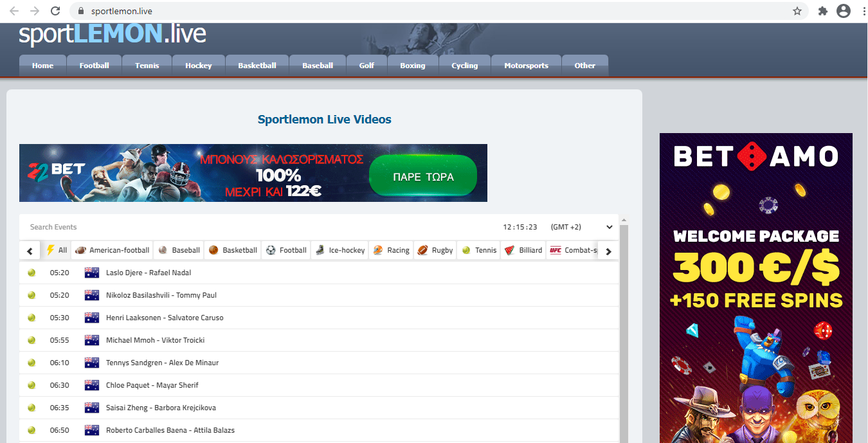Click the Search Events field

pyautogui.click(x=257, y=227)
